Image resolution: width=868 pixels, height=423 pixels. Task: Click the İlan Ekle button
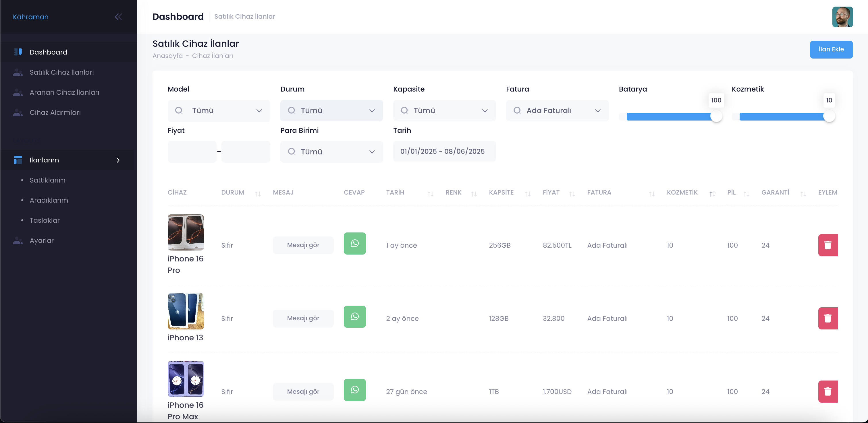coord(831,50)
